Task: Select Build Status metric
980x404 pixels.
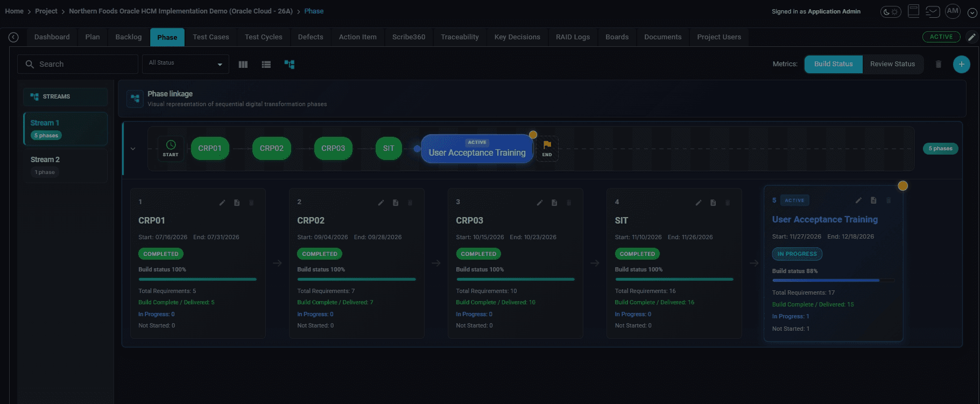Action: pos(834,64)
